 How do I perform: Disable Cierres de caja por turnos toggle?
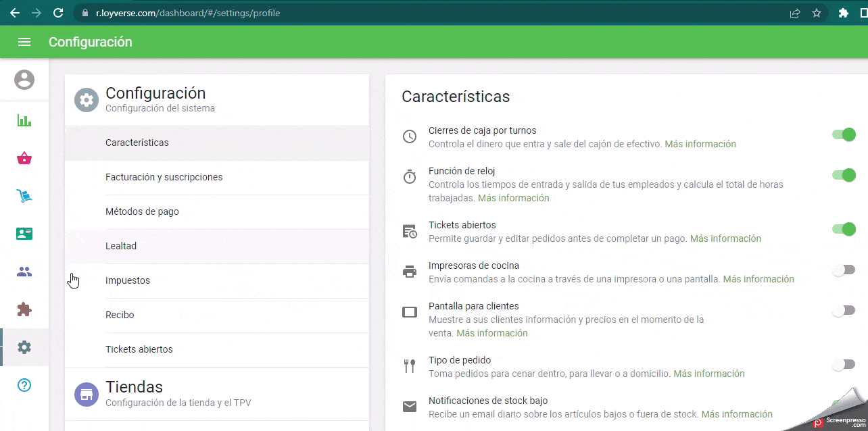point(844,134)
